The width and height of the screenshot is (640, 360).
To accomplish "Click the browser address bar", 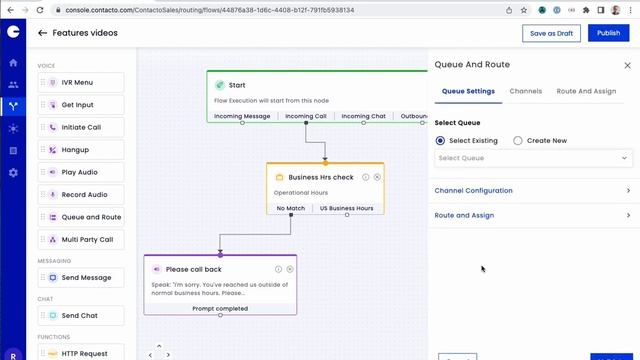I will pyautogui.click(x=278, y=10).
